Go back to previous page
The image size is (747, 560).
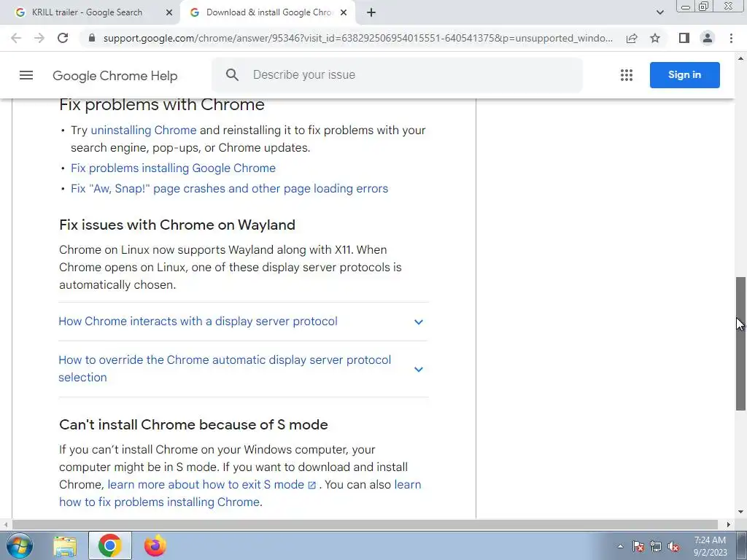pos(16,38)
